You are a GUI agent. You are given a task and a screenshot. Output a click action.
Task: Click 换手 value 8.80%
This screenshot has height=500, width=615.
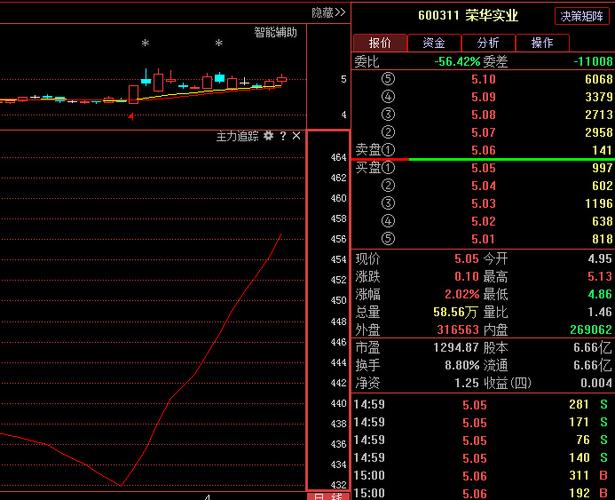(x=462, y=365)
